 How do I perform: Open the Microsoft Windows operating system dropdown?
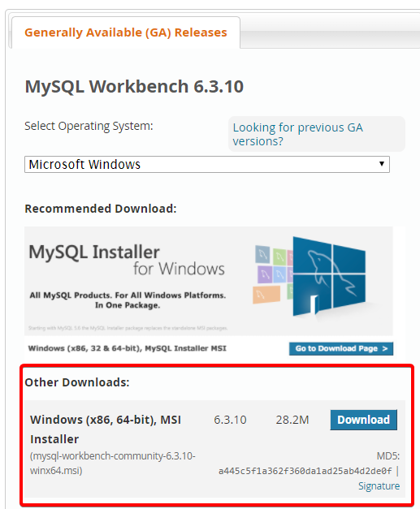[207, 164]
